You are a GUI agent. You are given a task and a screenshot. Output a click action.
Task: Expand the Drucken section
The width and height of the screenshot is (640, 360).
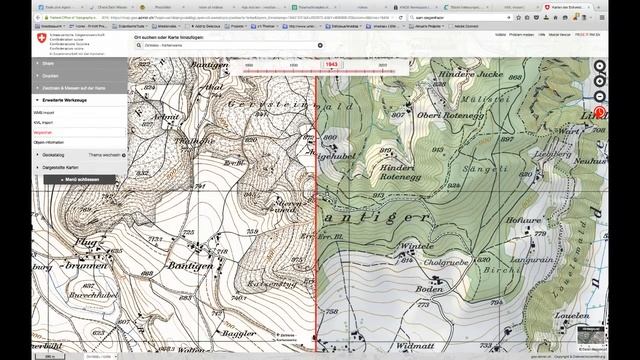pyautogui.click(x=80, y=76)
